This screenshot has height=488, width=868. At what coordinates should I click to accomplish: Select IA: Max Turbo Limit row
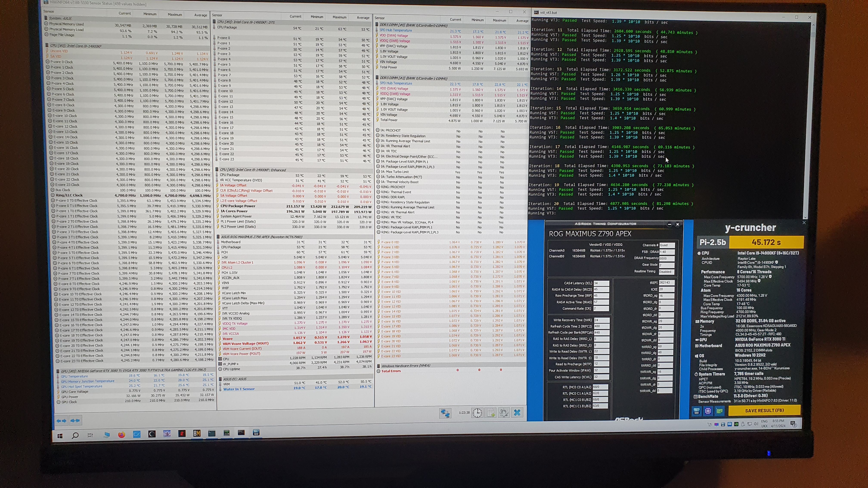[x=451, y=172]
